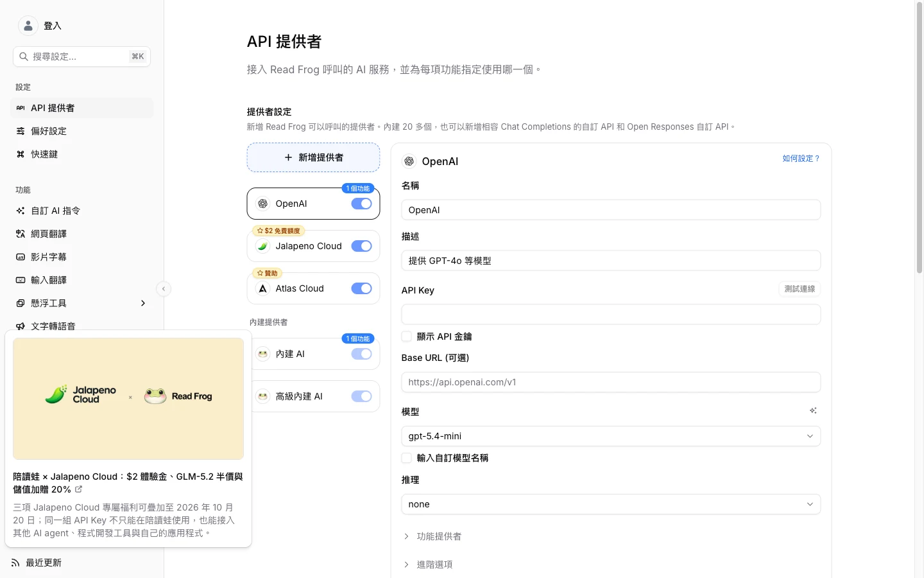Toggle the Atlas Cloud provider switch
The width and height of the screenshot is (924, 578).
click(361, 288)
